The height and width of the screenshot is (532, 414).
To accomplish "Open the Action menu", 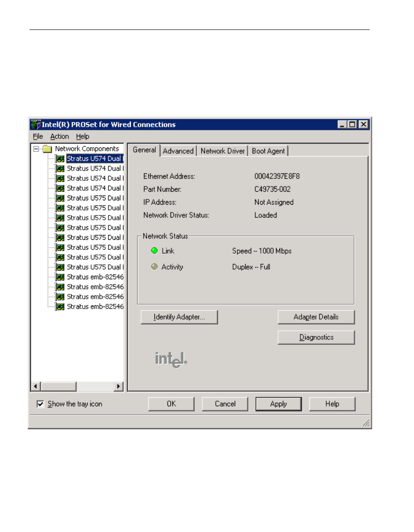I will (x=59, y=137).
